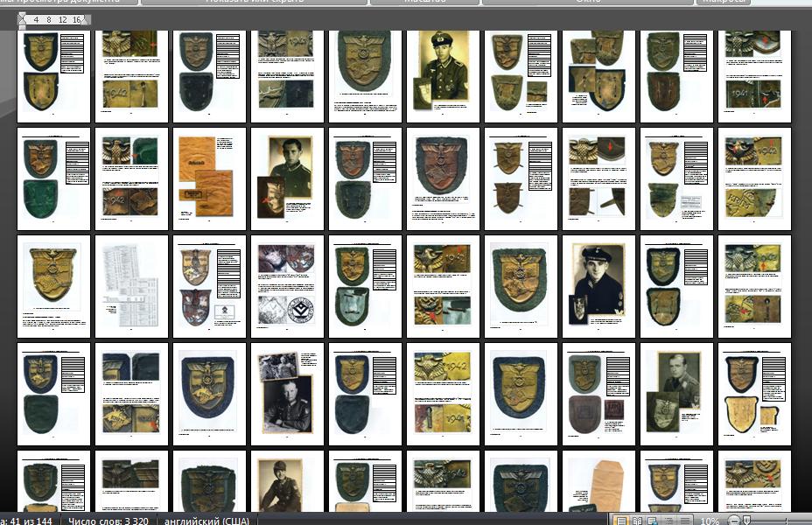
Task: Switch to Full Screen Reading view
Action: (637, 521)
